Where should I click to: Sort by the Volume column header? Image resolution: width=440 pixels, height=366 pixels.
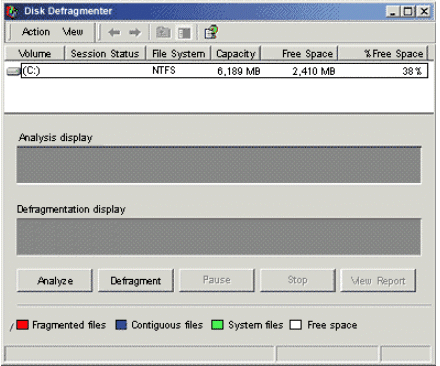[x=34, y=53]
